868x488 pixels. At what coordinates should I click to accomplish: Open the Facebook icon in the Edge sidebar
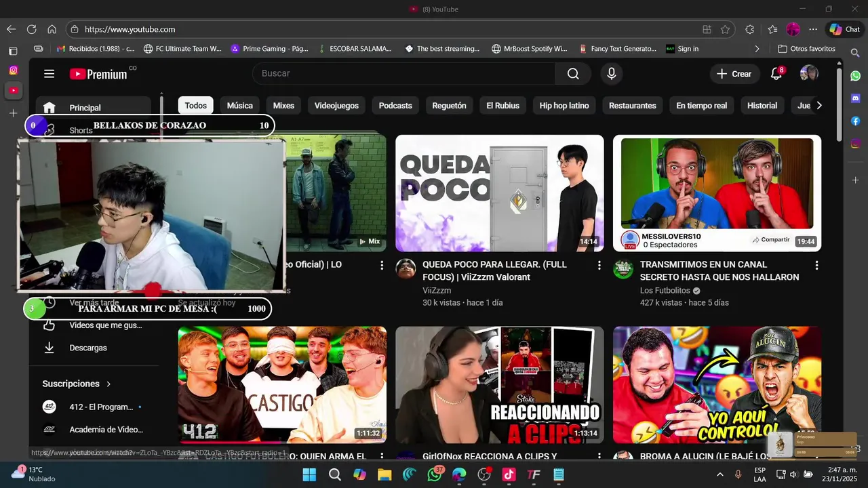click(x=855, y=121)
